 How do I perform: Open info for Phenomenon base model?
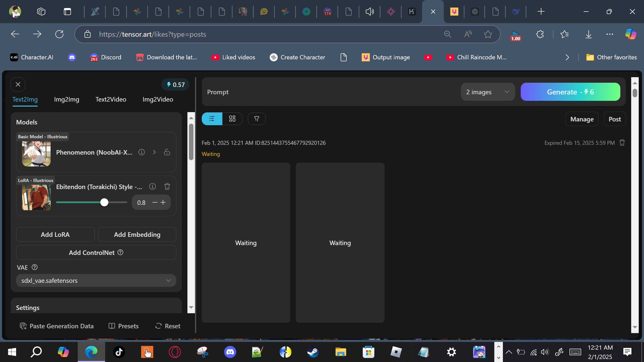142,152
